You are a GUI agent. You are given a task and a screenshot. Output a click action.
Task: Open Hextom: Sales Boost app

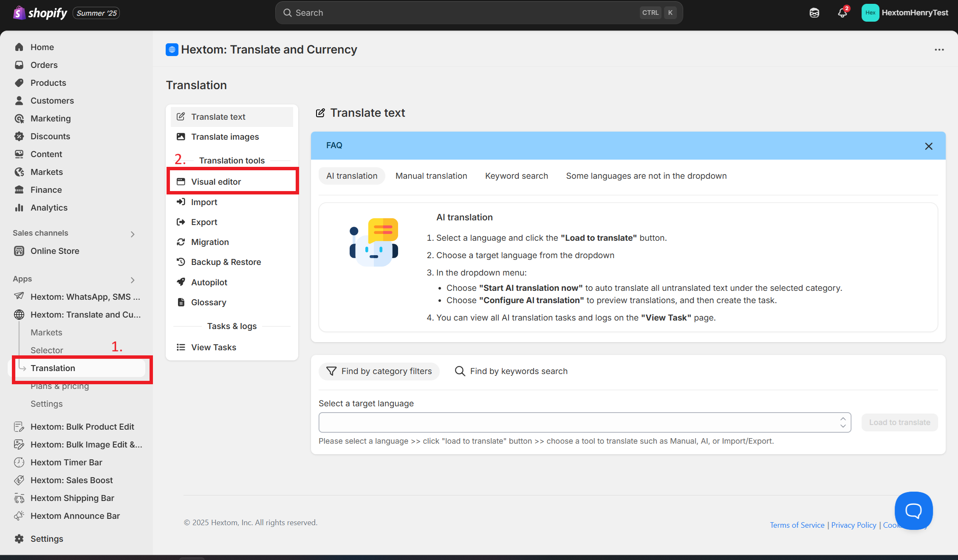tap(71, 480)
